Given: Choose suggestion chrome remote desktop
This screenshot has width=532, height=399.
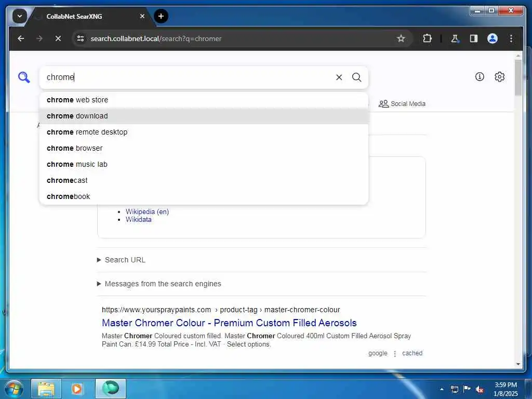Looking at the screenshot, I should (x=204, y=132).
